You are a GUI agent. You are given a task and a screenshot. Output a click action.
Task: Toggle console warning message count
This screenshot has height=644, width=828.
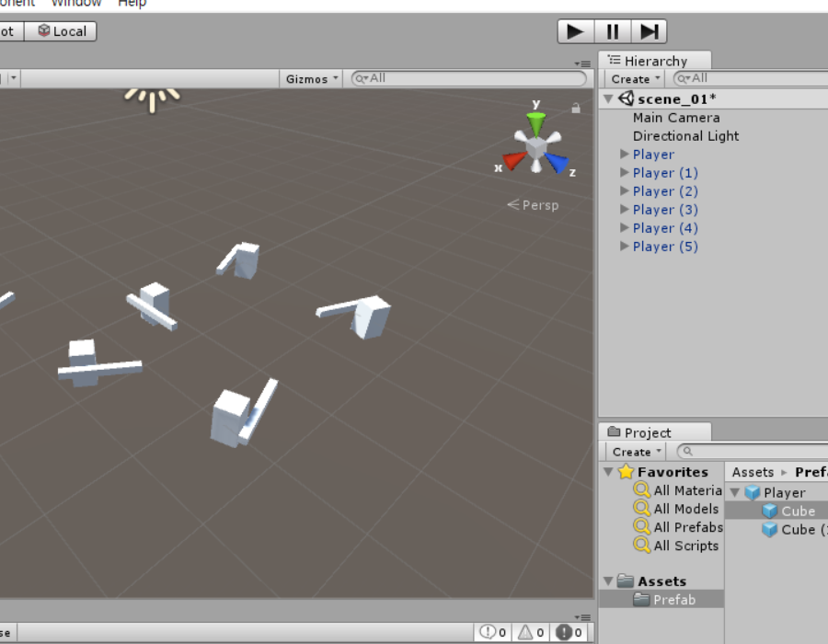coord(531,632)
